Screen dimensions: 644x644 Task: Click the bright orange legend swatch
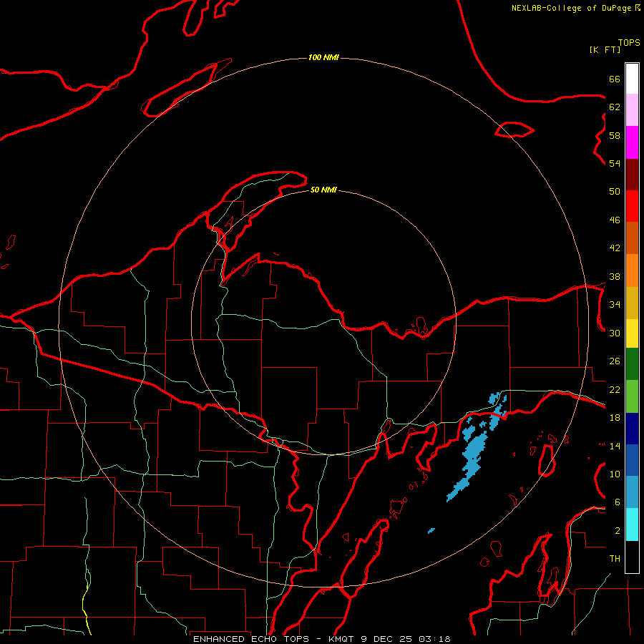tap(632, 270)
